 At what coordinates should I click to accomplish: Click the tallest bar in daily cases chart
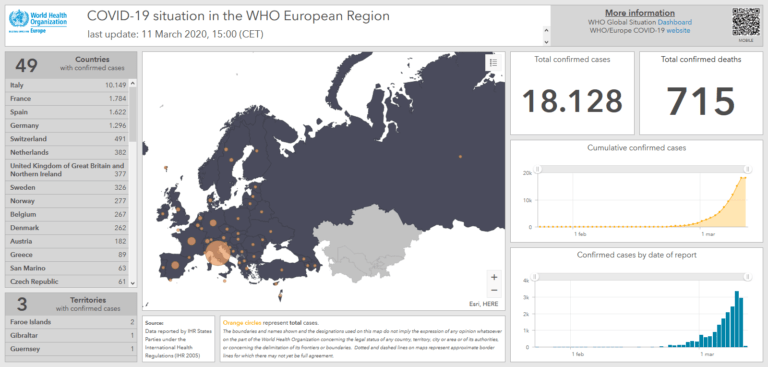point(737,319)
